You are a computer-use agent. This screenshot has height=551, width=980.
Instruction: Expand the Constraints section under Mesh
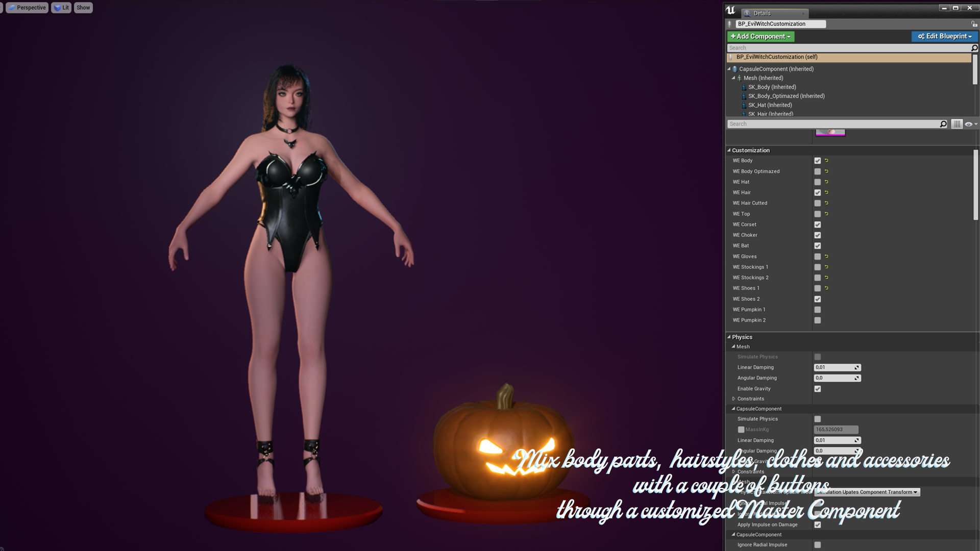pyautogui.click(x=734, y=399)
